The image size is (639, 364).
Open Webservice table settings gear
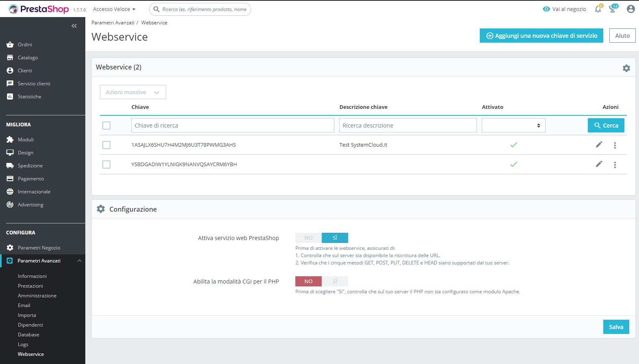point(626,68)
